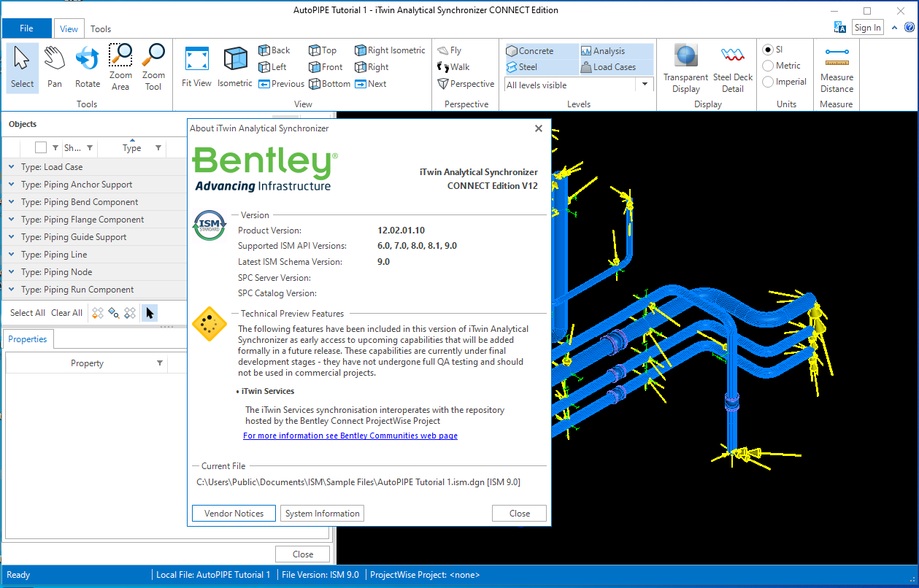This screenshot has width=919, height=588.
Task: Go to the Next view
Action: (371, 84)
